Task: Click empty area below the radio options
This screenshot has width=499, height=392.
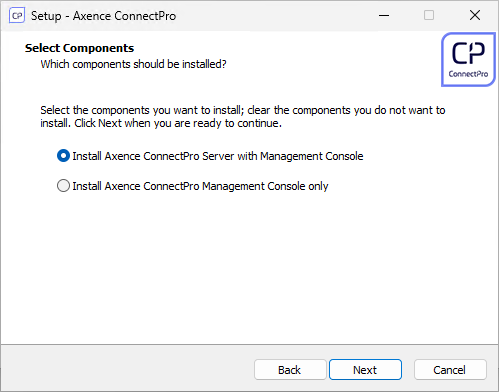Action: tap(249, 267)
